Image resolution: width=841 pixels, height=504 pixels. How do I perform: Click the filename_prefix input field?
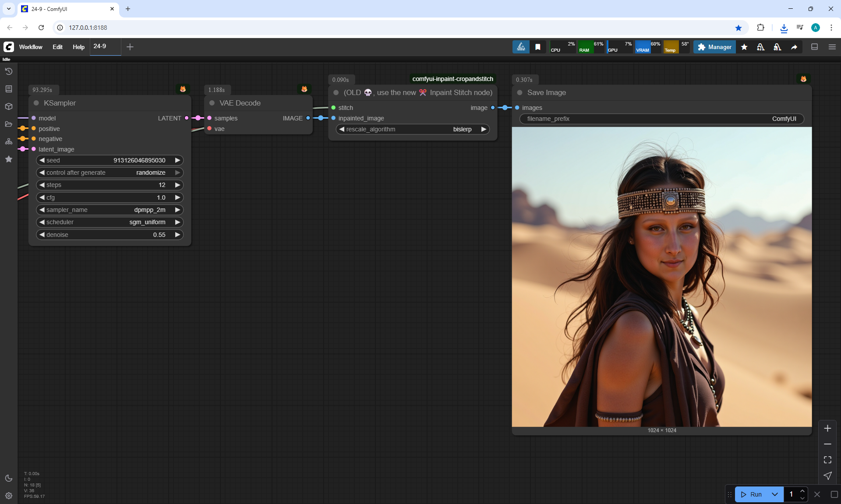pyautogui.click(x=661, y=119)
